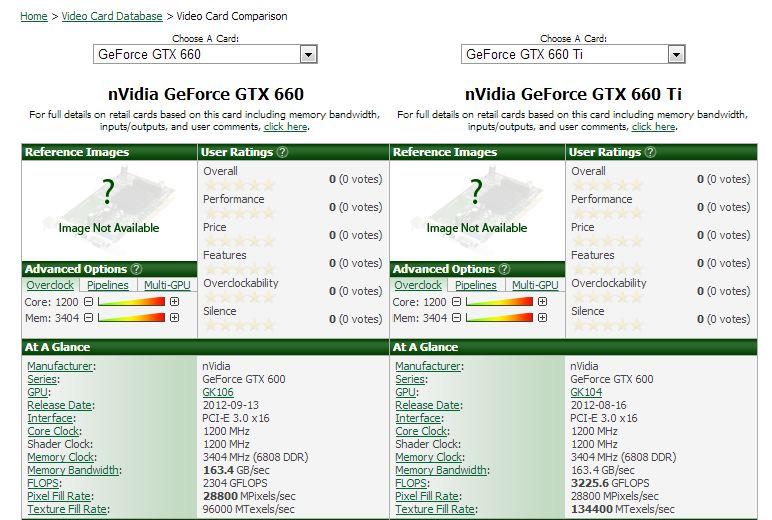772x520 pixels.
Task: Follow 'click here' link under GTX 660 heading
Action: coord(286,127)
